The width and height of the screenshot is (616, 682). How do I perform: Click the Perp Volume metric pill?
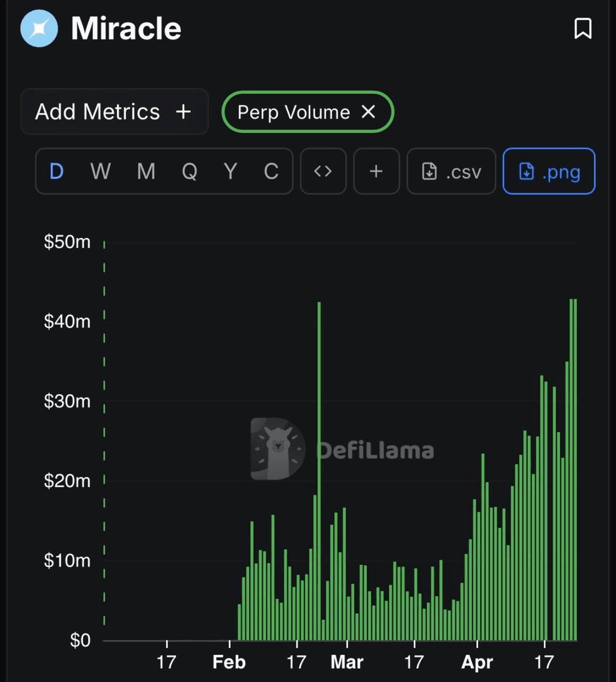(x=293, y=112)
